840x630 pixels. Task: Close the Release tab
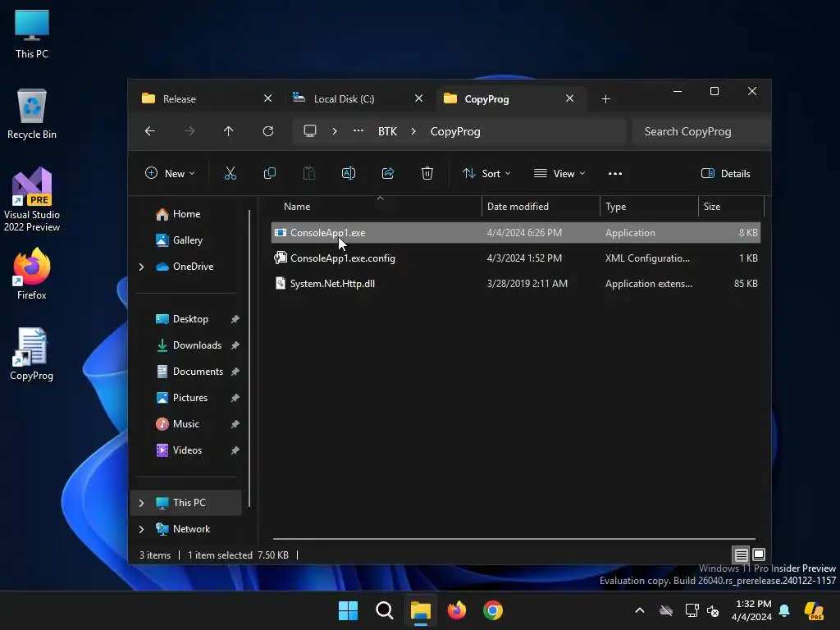[x=268, y=98]
